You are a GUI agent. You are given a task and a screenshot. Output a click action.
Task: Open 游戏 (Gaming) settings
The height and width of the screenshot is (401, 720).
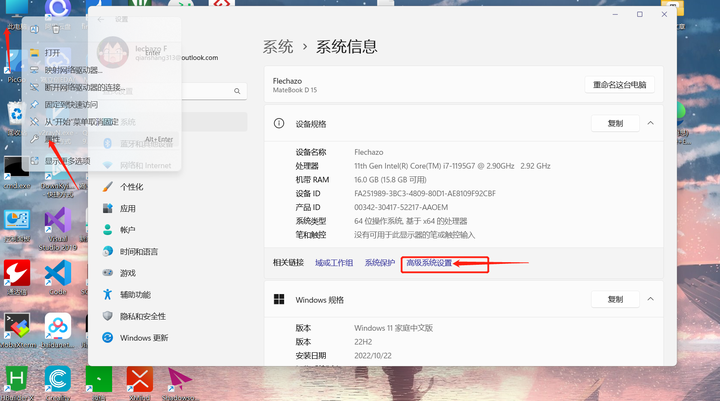(x=127, y=273)
